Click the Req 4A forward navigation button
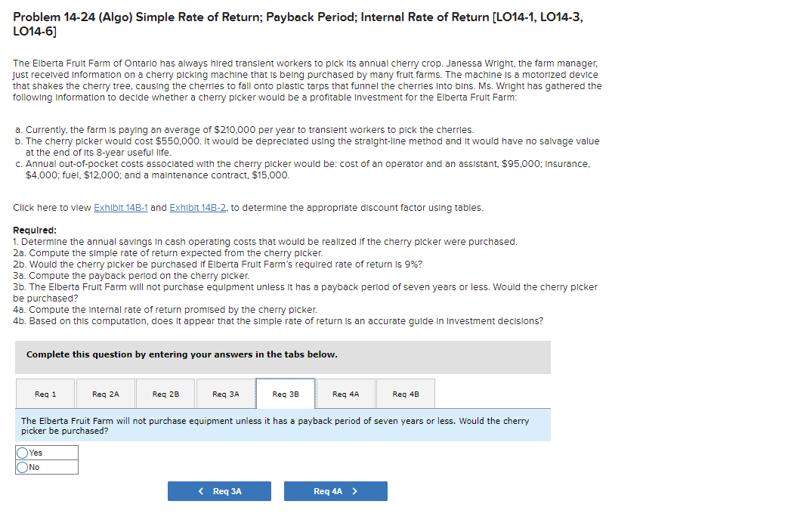 point(335,490)
